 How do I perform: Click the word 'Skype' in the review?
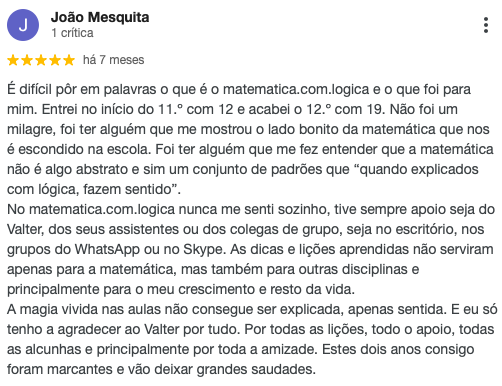(203, 249)
